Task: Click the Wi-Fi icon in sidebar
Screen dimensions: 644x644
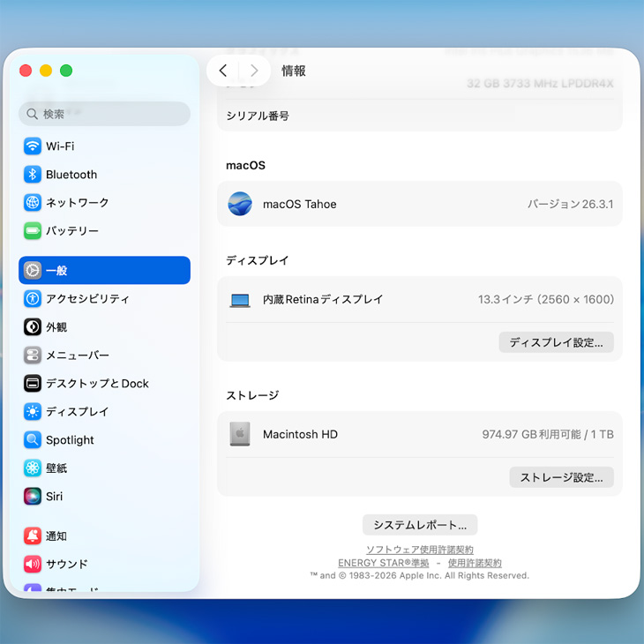Action: (x=33, y=146)
